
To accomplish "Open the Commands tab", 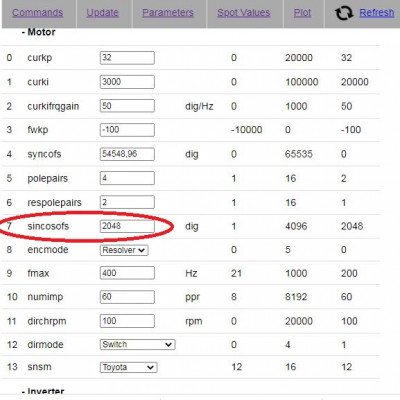I will [38, 13].
